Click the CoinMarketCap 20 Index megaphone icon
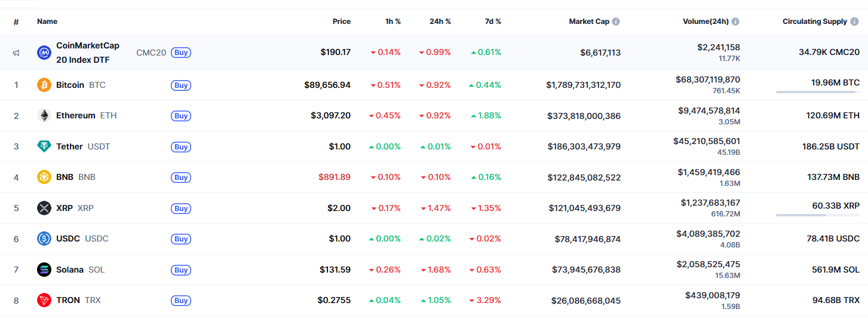 coord(16,53)
